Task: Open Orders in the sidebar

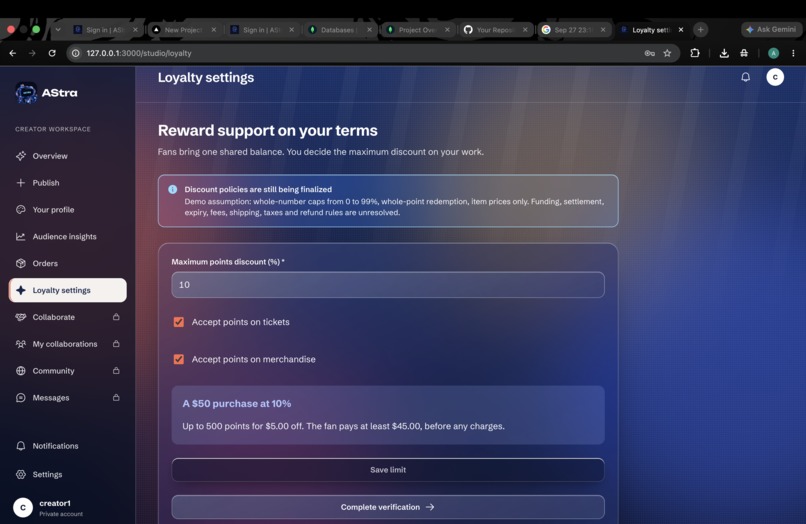Action: (x=67, y=263)
